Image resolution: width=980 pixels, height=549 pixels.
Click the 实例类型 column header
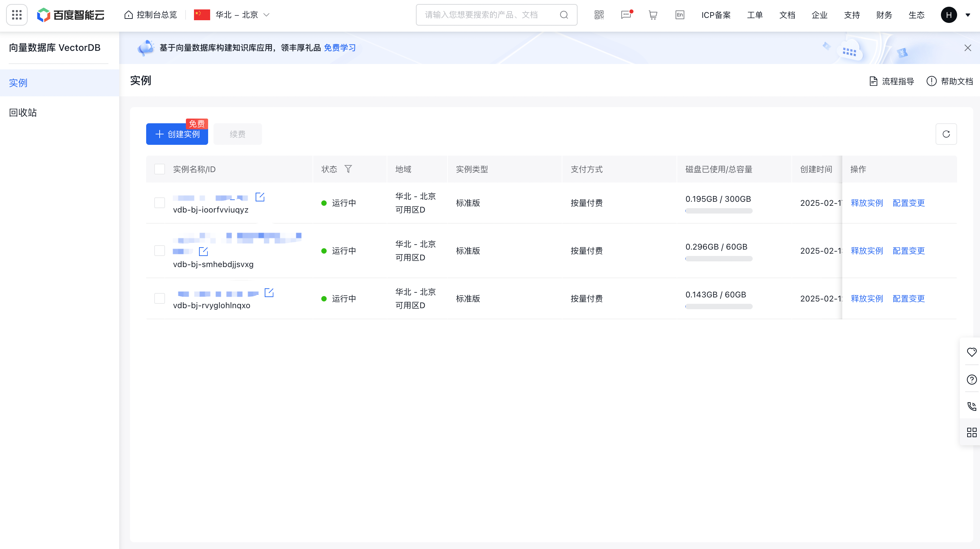(x=472, y=169)
